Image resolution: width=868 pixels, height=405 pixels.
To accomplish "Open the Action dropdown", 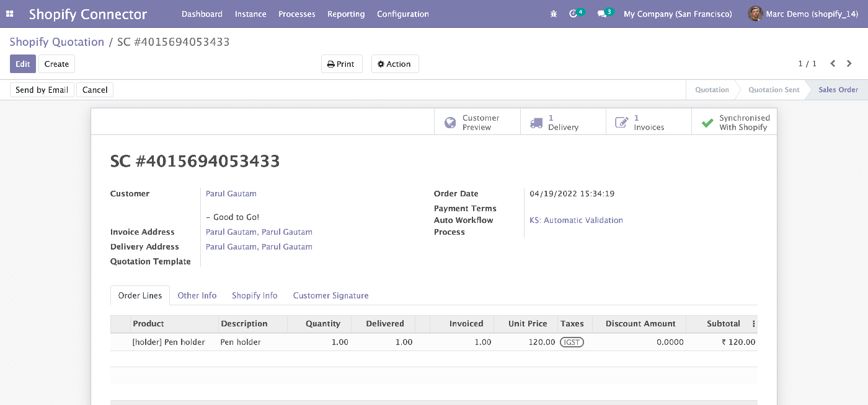I will click(395, 64).
